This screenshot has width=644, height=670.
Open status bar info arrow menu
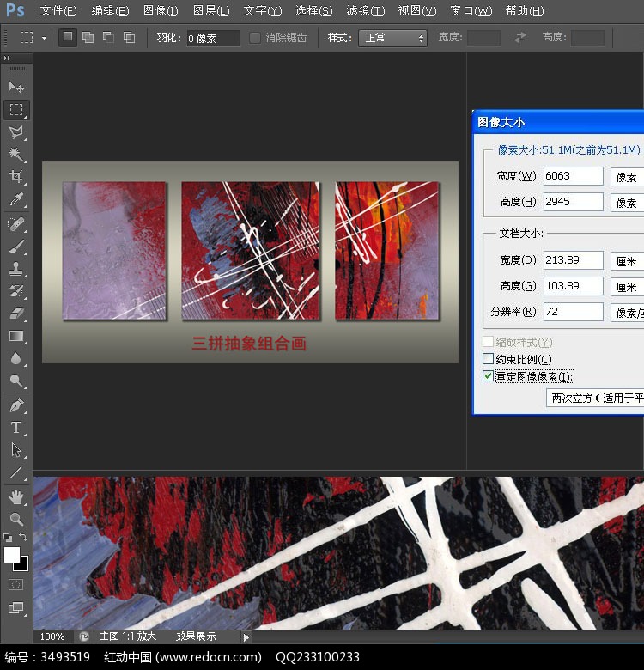[246, 637]
